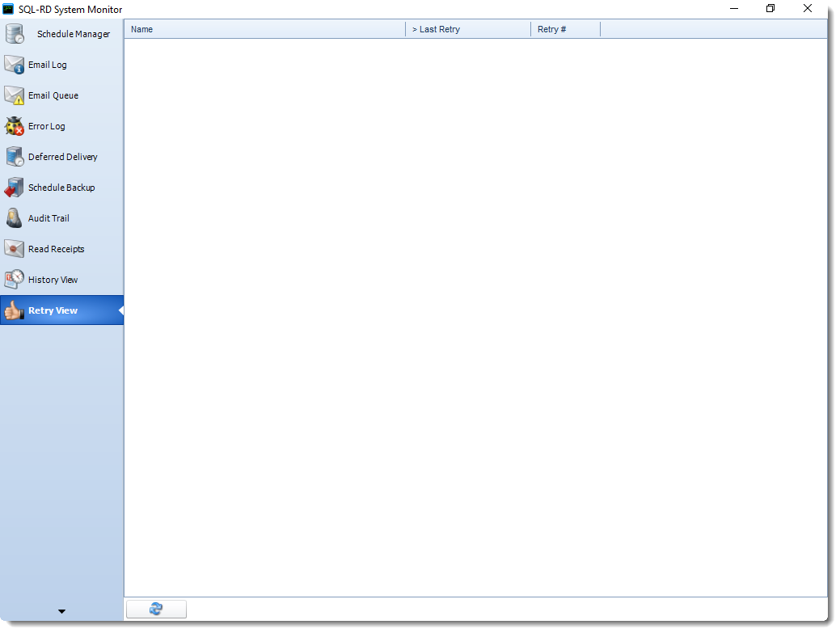Click the Read Receipts sealed envelope icon
This screenshot has width=840, height=633.
15,249
